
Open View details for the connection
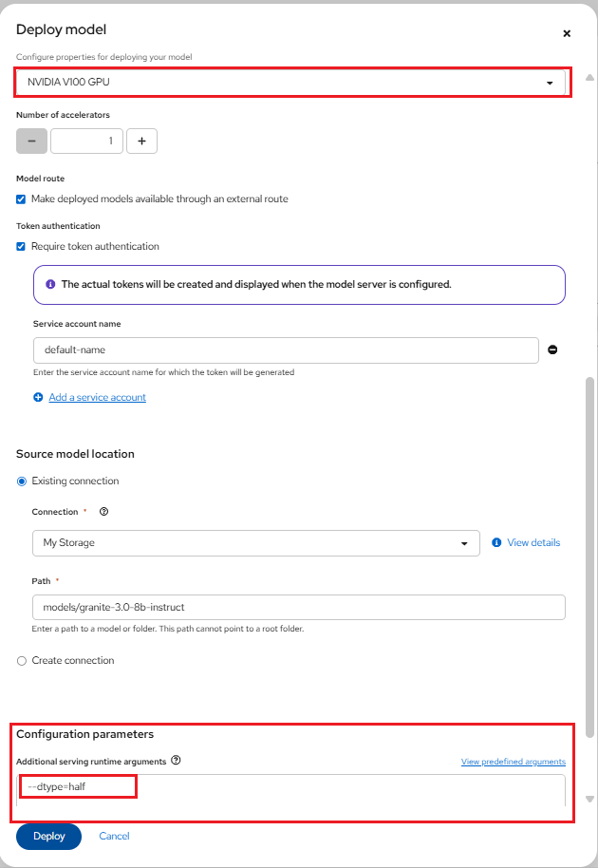[x=533, y=543]
